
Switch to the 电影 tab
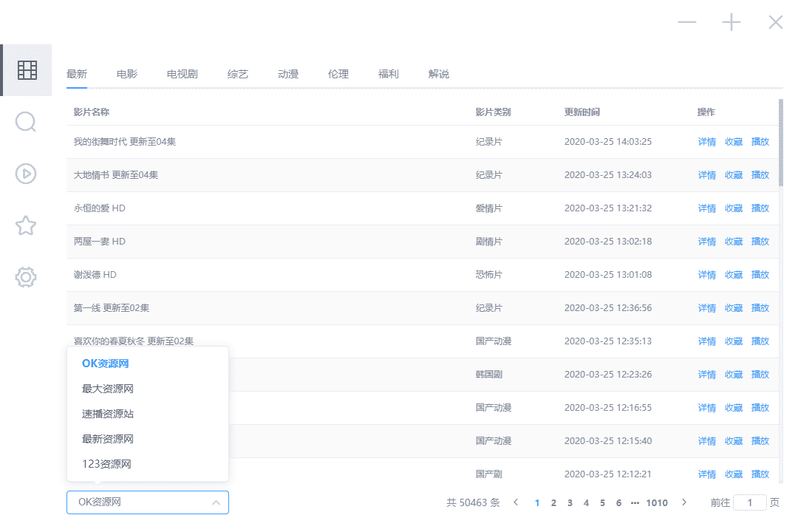126,74
